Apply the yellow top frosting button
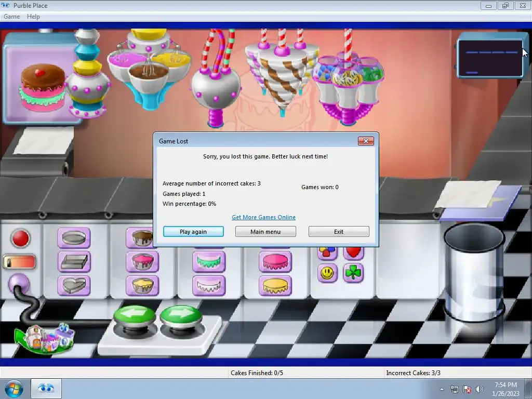The image size is (532, 399). tap(275, 285)
